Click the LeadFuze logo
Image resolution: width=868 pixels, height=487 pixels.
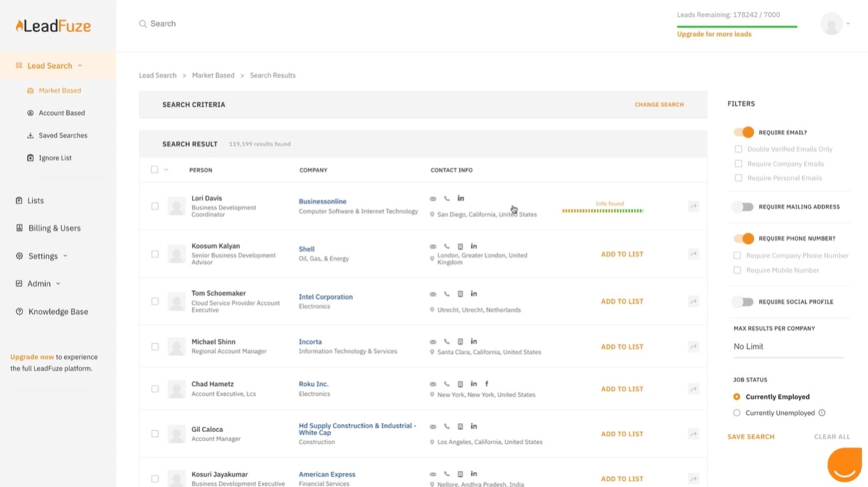pos(53,26)
